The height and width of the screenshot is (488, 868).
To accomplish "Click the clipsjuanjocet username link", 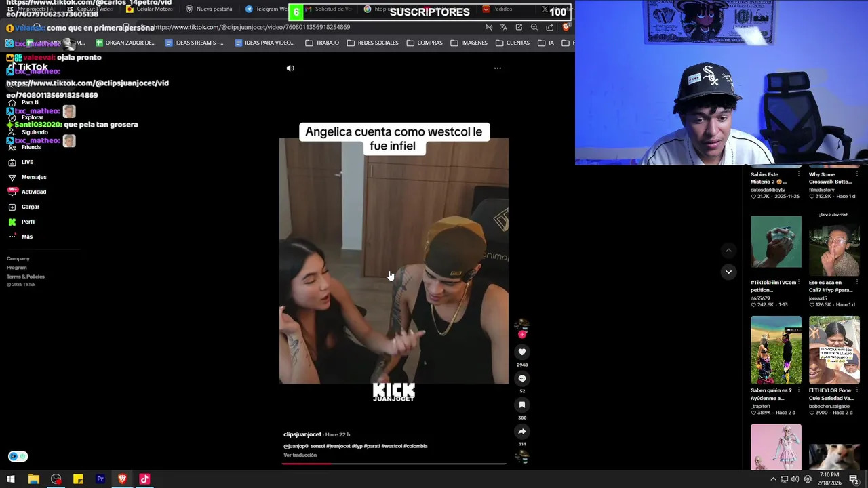I will (x=302, y=434).
